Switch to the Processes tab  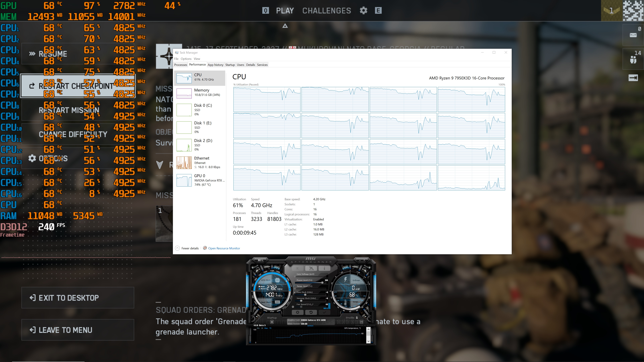[180, 65]
